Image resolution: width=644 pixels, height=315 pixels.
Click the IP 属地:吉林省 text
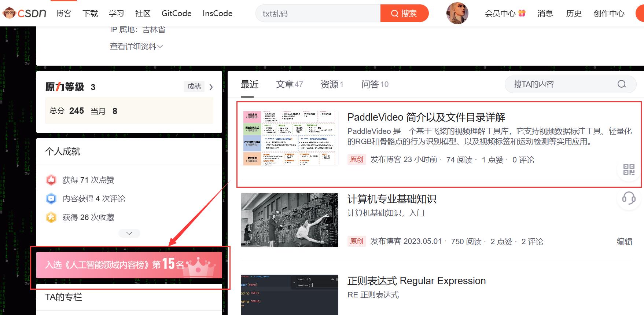[x=137, y=30]
